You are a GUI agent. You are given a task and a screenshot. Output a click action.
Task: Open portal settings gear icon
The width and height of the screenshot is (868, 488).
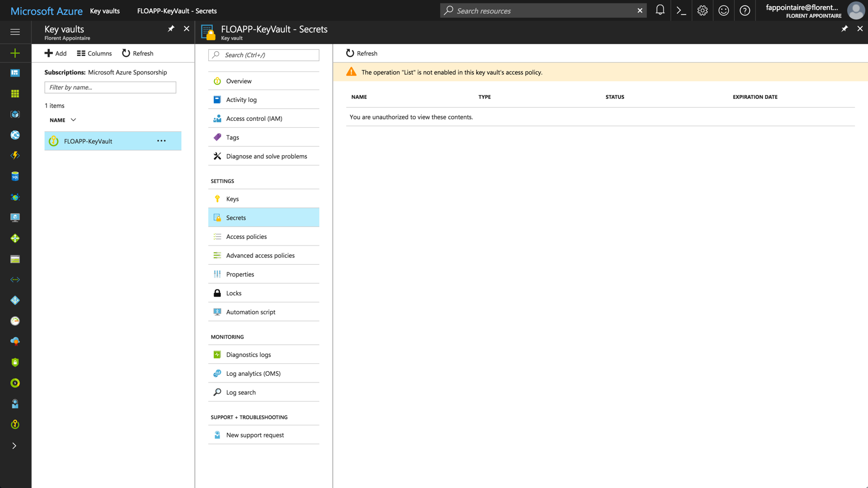point(702,10)
